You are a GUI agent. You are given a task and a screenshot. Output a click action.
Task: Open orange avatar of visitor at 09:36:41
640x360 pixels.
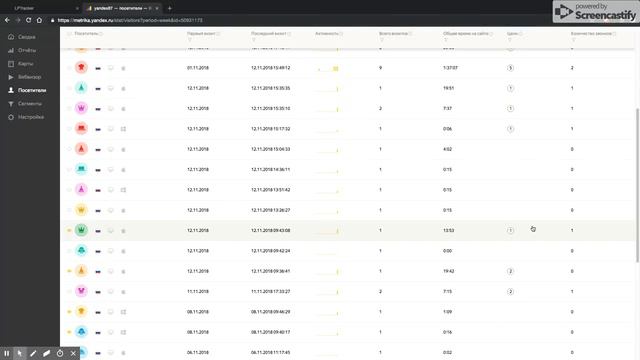(81, 271)
